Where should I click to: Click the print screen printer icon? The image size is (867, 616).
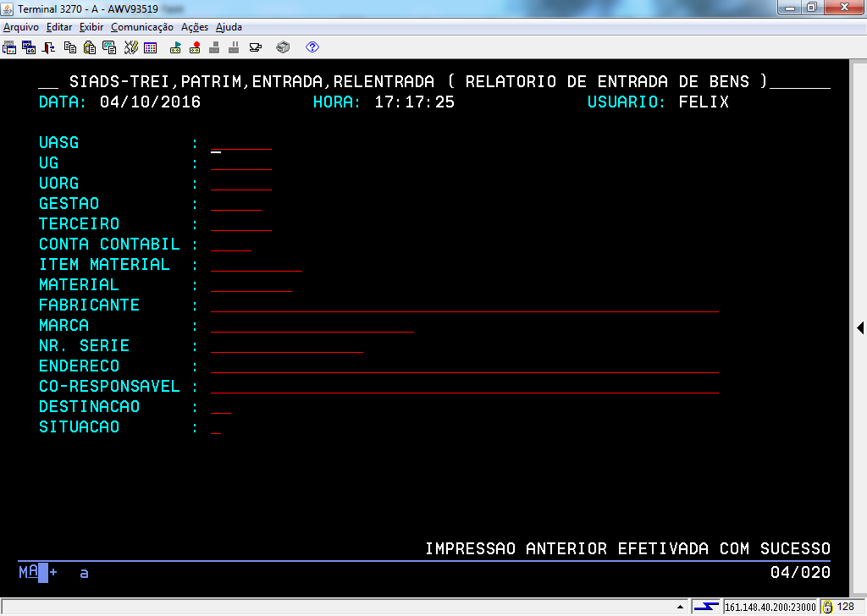[x=283, y=47]
